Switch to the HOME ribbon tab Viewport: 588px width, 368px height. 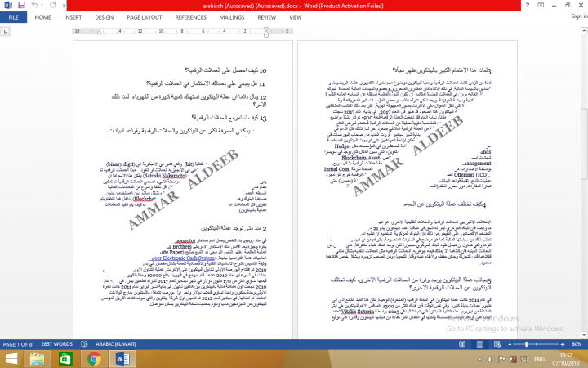tap(42, 17)
